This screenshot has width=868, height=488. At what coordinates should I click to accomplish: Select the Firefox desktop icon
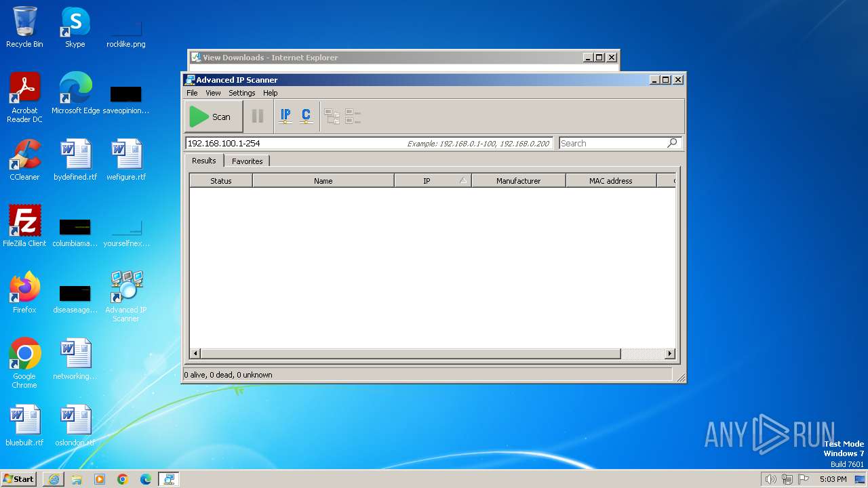(x=24, y=293)
